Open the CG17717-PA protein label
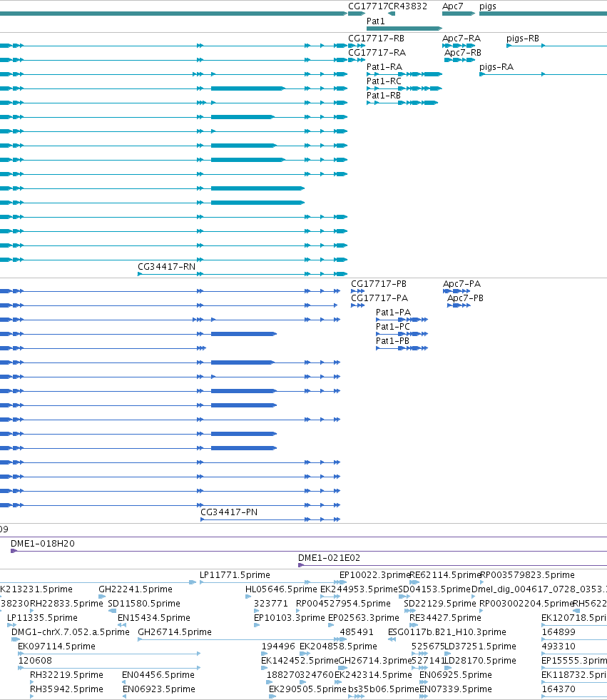 [x=379, y=298]
